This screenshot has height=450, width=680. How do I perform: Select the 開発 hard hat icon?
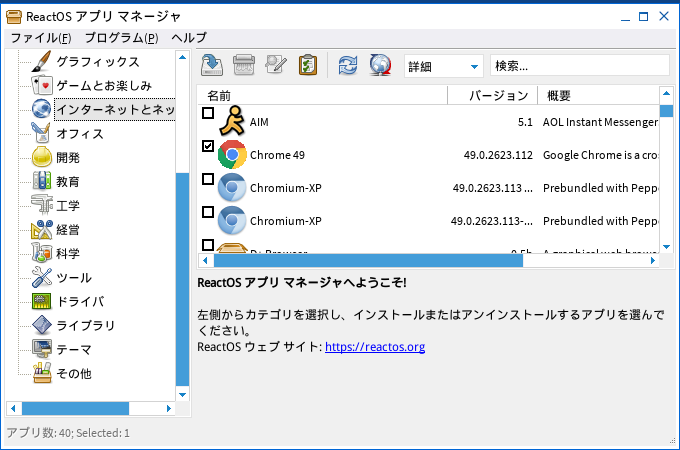coord(42,157)
